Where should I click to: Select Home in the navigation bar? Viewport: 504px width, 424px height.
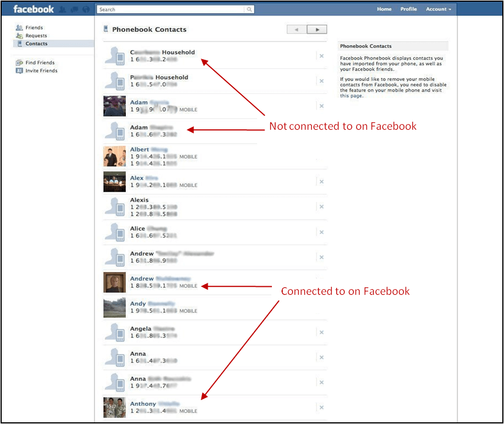pyautogui.click(x=384, y=9)
